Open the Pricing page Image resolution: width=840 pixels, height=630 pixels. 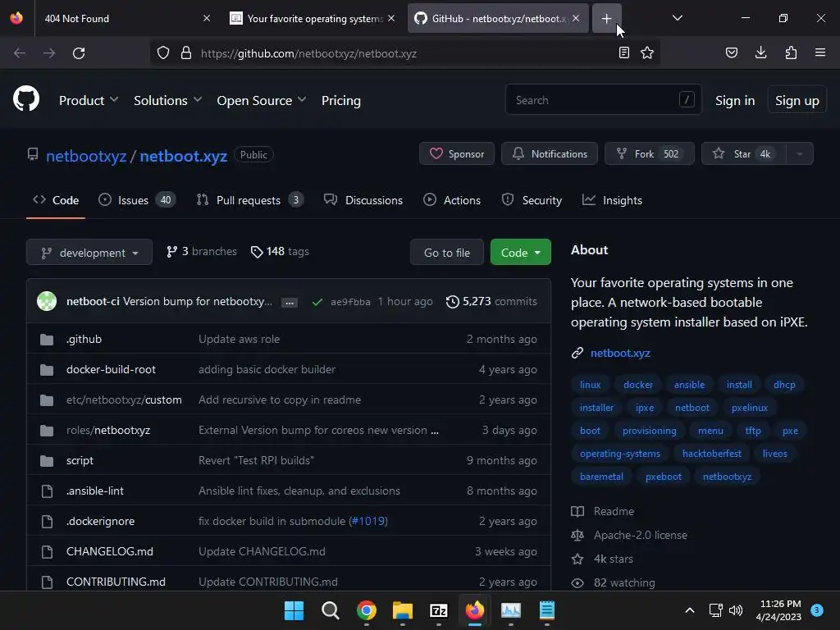[x=340, y=100]
